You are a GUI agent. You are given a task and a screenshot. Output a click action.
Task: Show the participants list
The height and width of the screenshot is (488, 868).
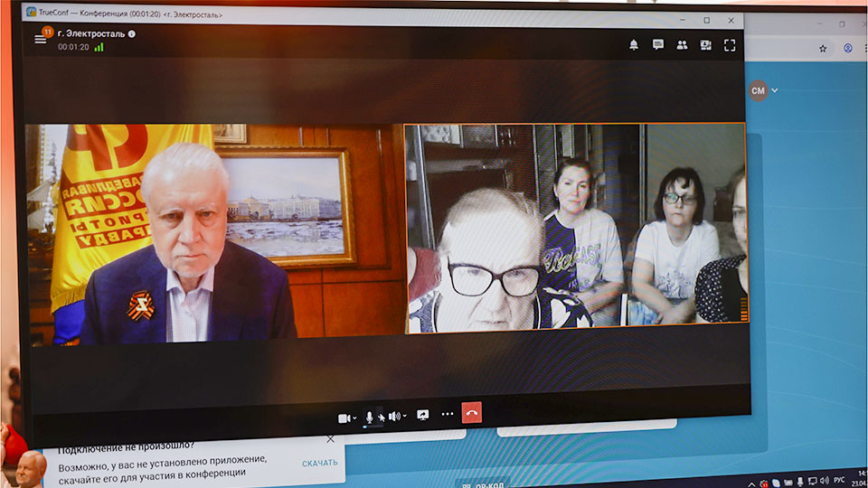682,44
